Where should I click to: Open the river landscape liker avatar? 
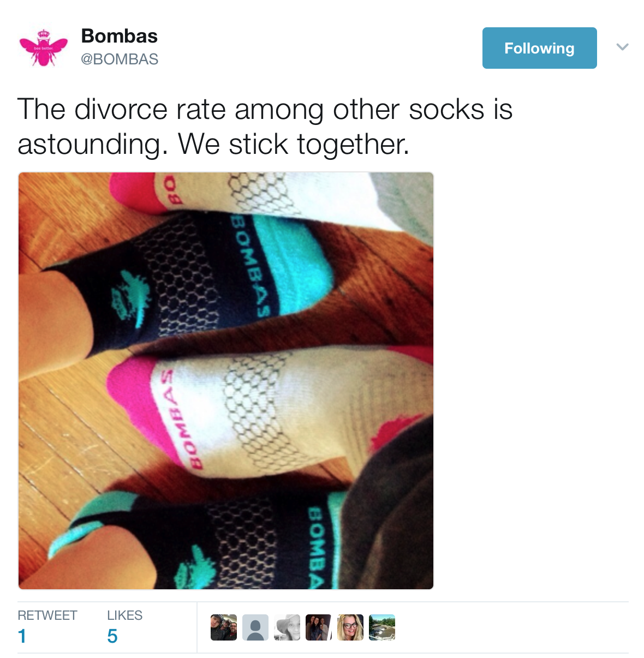point(382,627)
